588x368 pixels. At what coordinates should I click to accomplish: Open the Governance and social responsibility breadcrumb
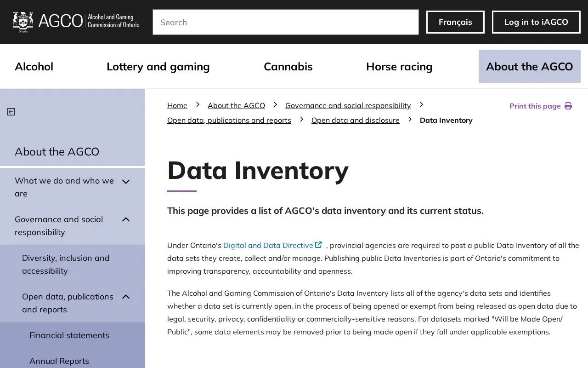pyautogui.click(x=348, y=106)
